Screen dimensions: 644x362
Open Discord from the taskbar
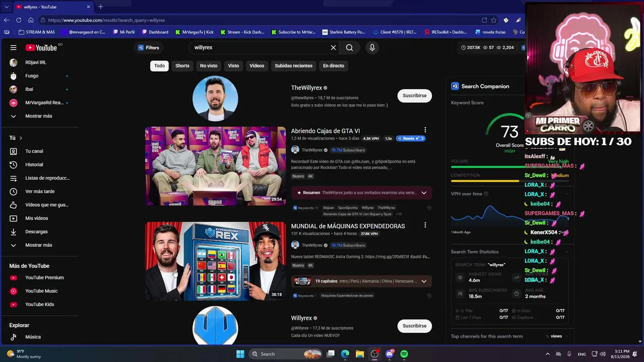click(389, 354)
